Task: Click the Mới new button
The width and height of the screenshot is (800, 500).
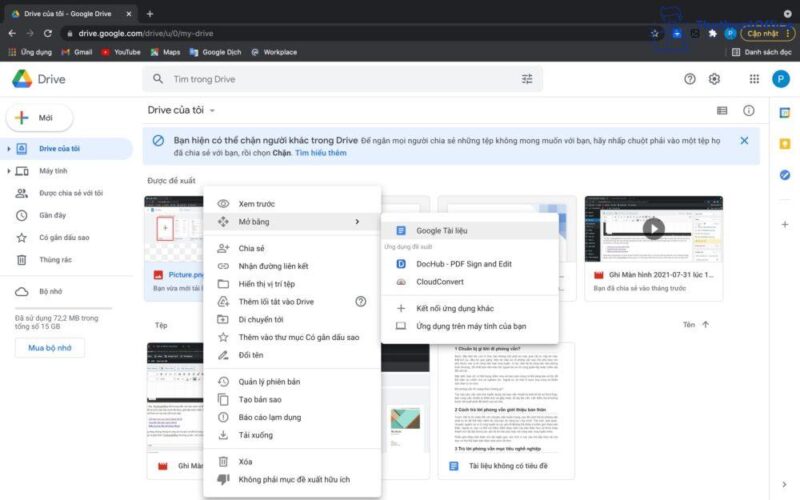Action: (39, 118)
